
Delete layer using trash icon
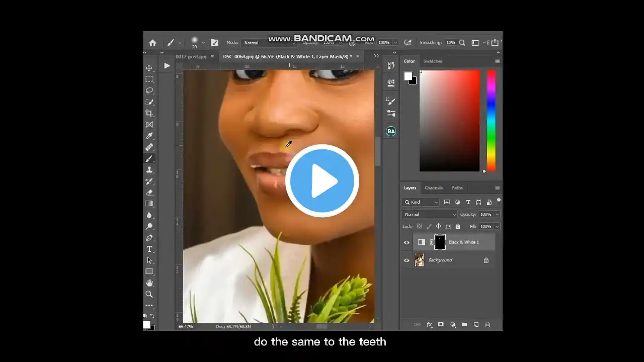[488, 325]
